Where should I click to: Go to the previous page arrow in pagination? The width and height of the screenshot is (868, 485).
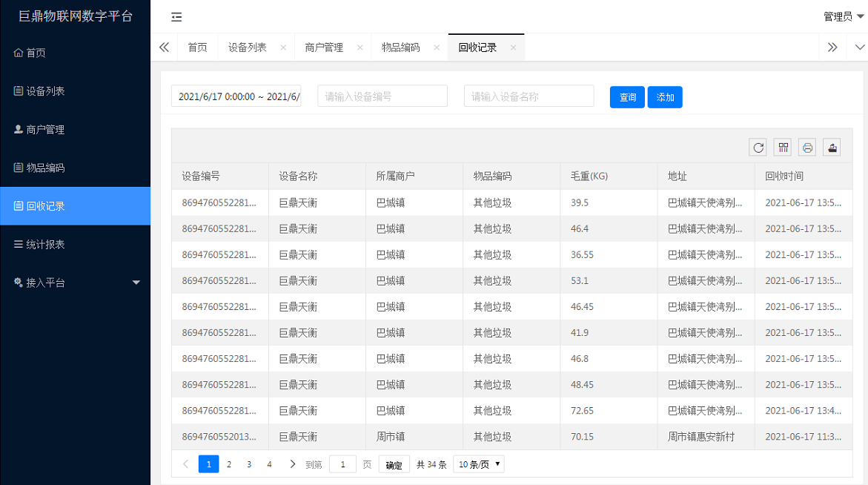(186, 464)
